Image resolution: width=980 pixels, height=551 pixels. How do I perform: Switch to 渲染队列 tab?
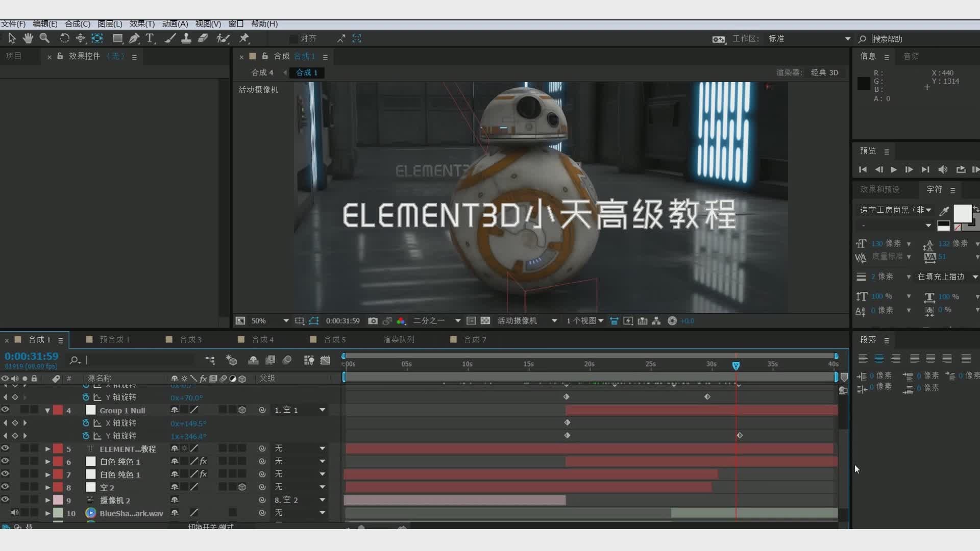click(x=399, y=339)
